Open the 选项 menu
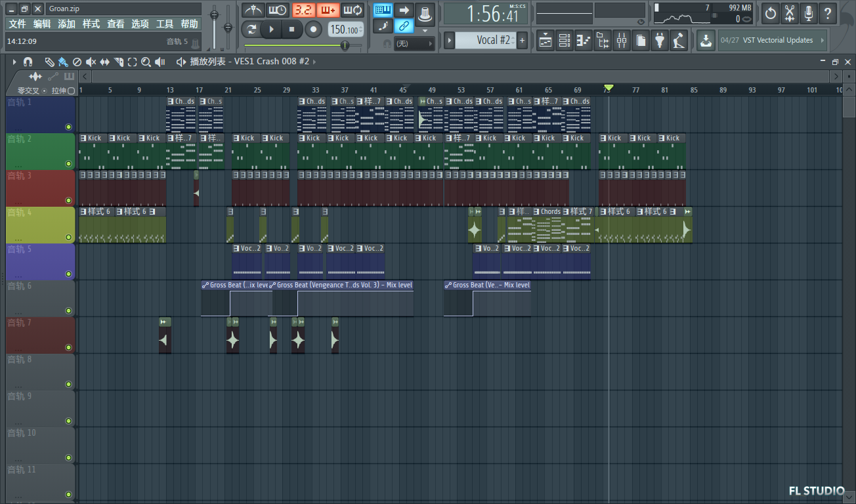This screenshot has width=856, height=504. click(140, 24)
